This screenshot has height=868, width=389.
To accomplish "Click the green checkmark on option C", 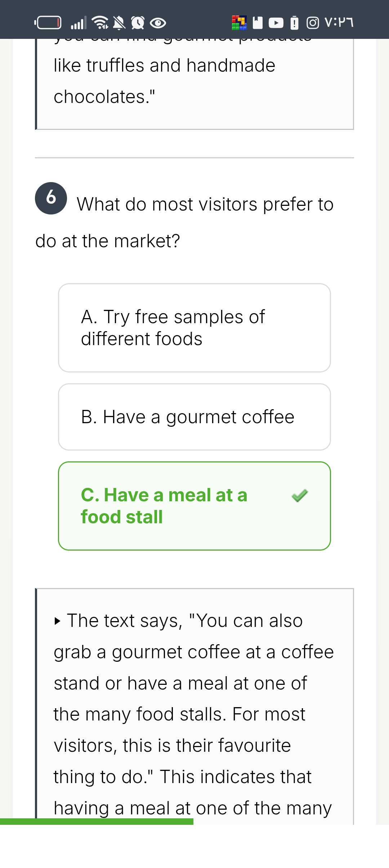I will 300,496.
